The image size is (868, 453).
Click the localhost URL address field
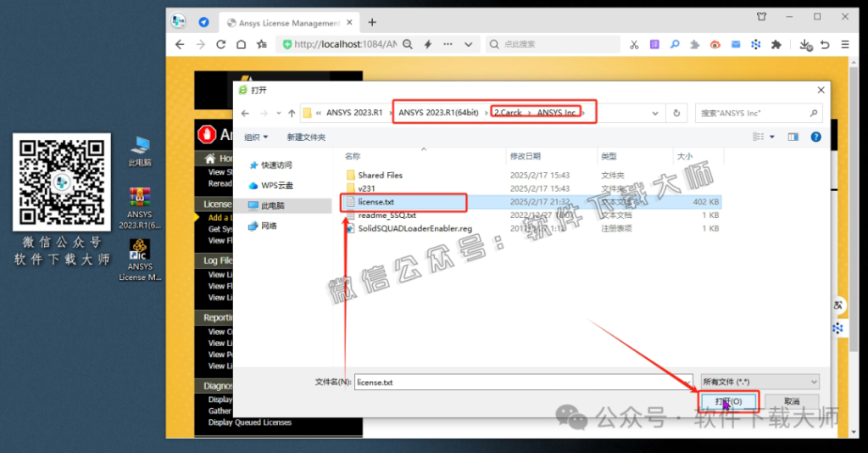click(x=346, y=44)
